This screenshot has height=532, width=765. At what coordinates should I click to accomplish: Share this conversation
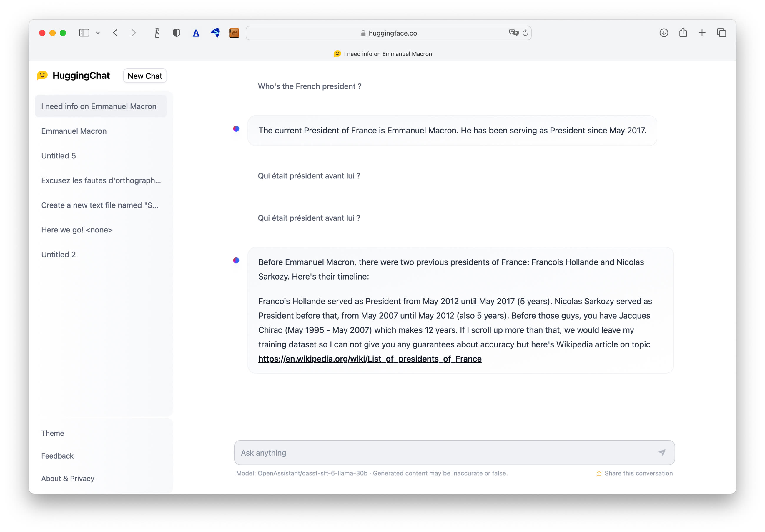click(634, 473)
